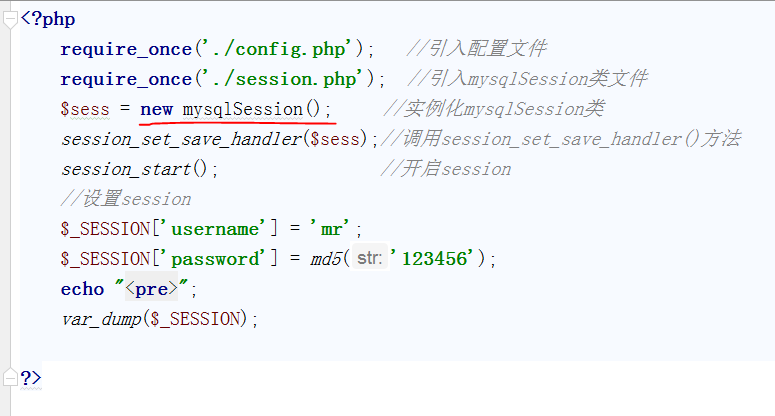Click the //设置session comment line
Screen dimensions: 775x416
click(x=126, y=199)
